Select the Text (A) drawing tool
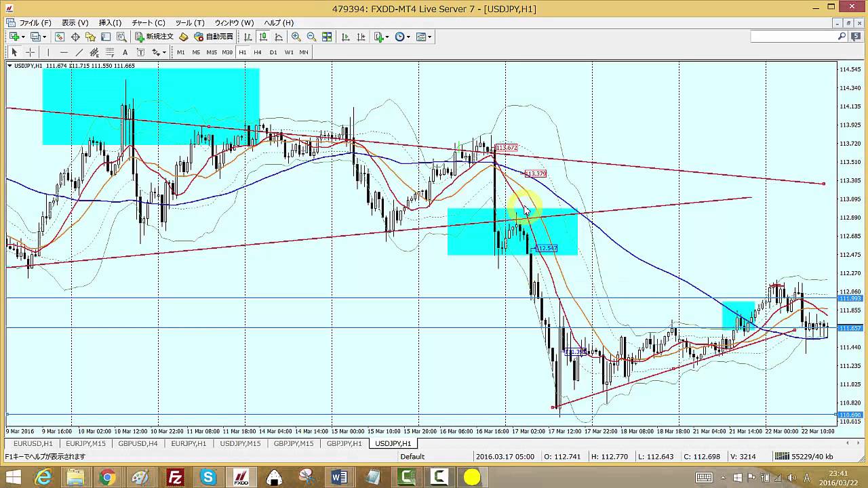The width and height of the screenshot is (868, 488). (125, 52)
